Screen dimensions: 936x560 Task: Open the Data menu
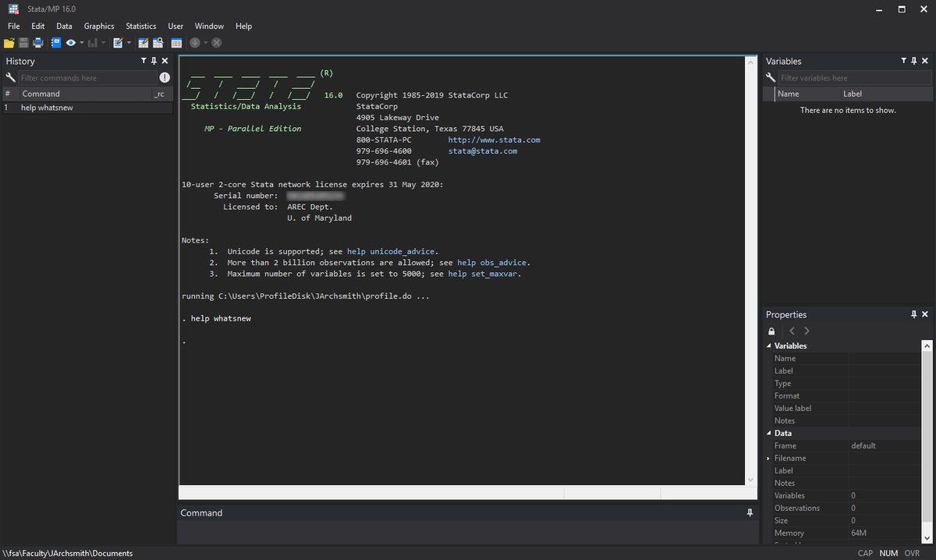click(64, 26)
